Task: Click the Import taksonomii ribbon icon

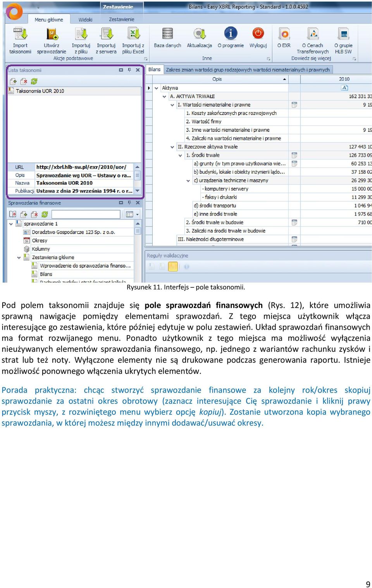Action: coord(20,40)
